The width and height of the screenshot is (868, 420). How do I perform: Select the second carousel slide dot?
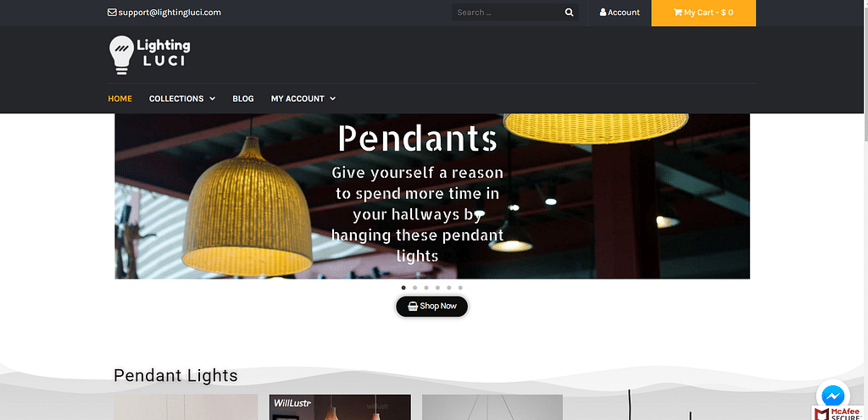[415, 287]
